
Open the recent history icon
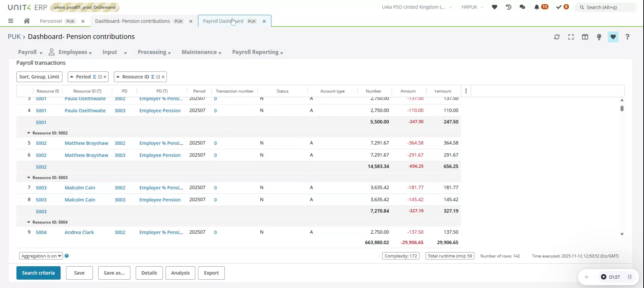(508, 7)
